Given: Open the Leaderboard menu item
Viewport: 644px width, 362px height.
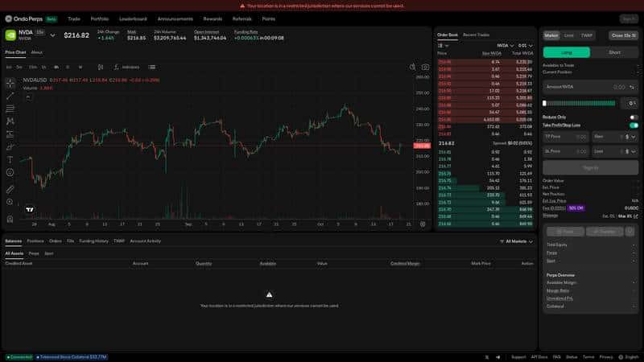Looking at the screenshot, I should pos(133,19).
